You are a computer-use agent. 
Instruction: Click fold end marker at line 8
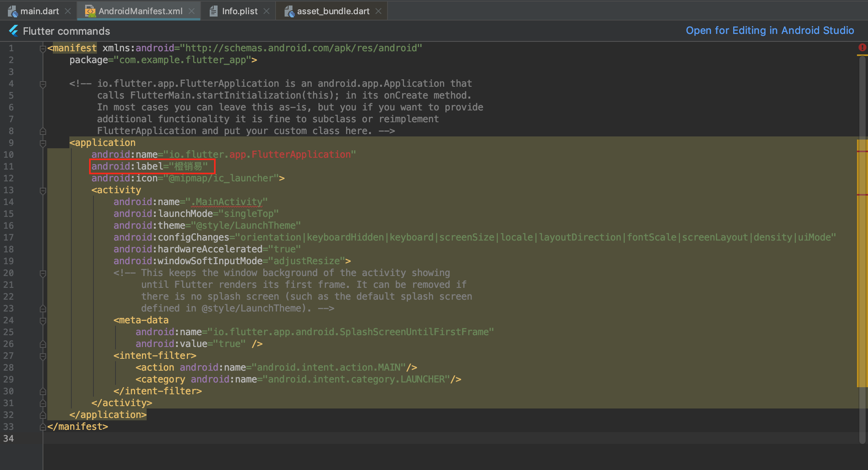click(x=43, y=131)
